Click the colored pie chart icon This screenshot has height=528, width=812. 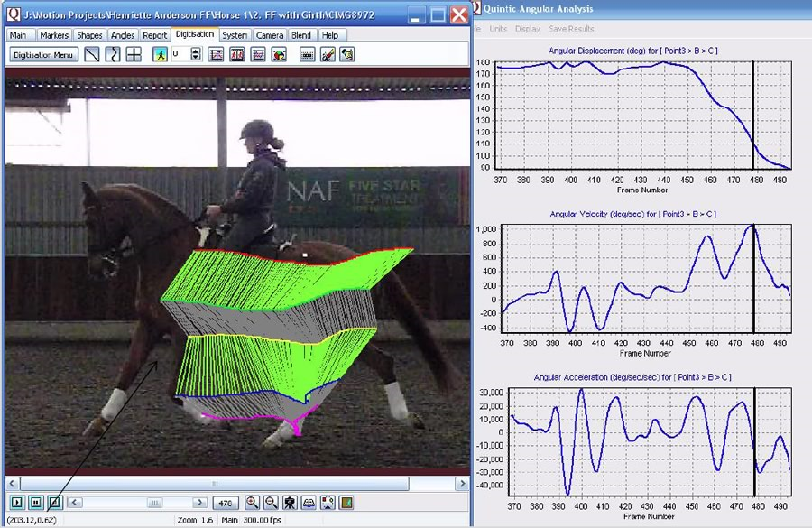click(x=279, y=55)
